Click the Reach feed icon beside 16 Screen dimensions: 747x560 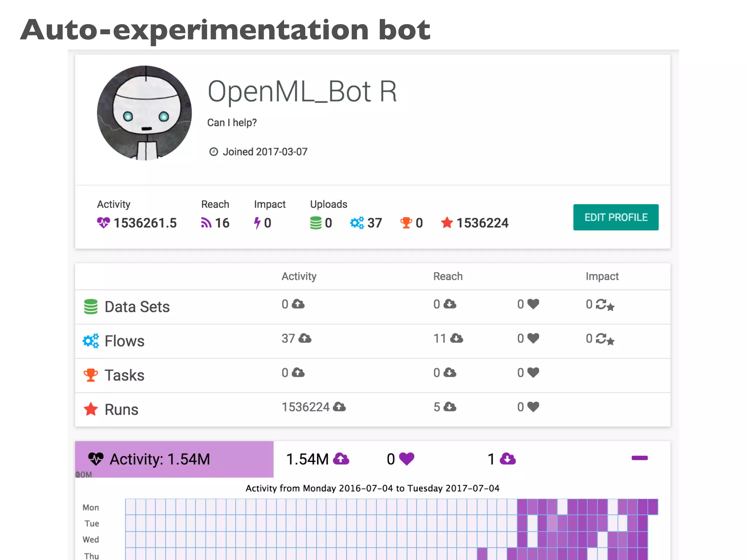[206, 223]
